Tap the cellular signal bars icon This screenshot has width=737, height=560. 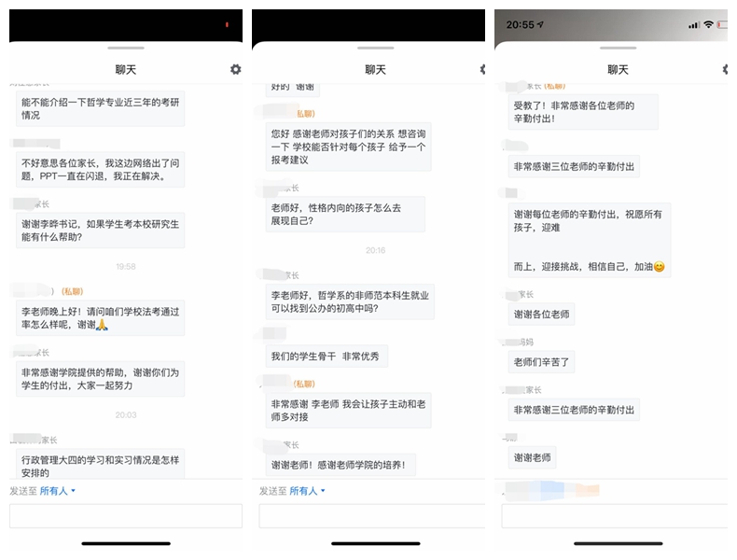point(694,25)
